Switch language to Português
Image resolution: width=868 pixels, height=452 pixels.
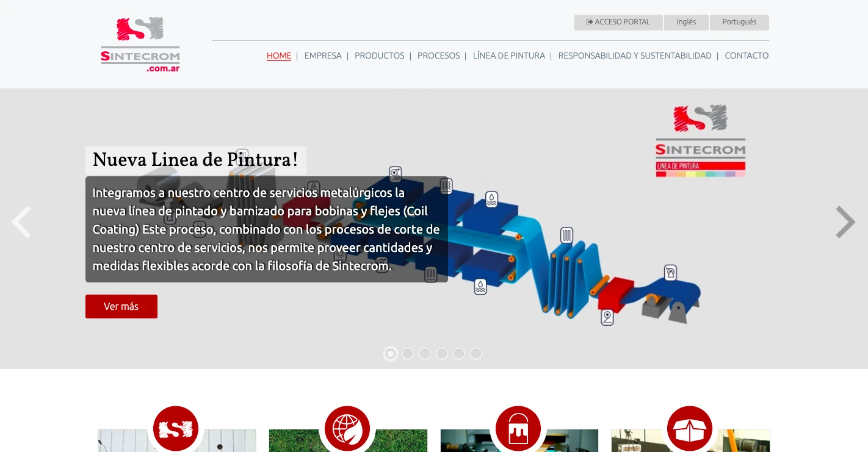pyautogui.click(x=739, y=22)
